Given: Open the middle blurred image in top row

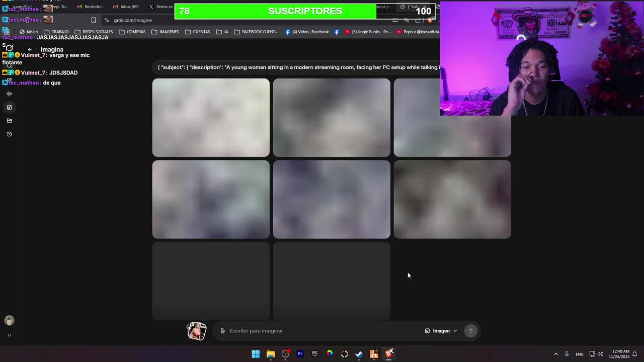Looking at the screenshot, I should pos(332,118).
